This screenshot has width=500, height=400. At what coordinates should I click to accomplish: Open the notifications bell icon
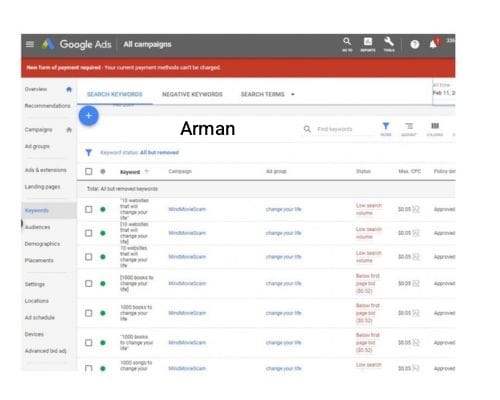coord(433,44)
